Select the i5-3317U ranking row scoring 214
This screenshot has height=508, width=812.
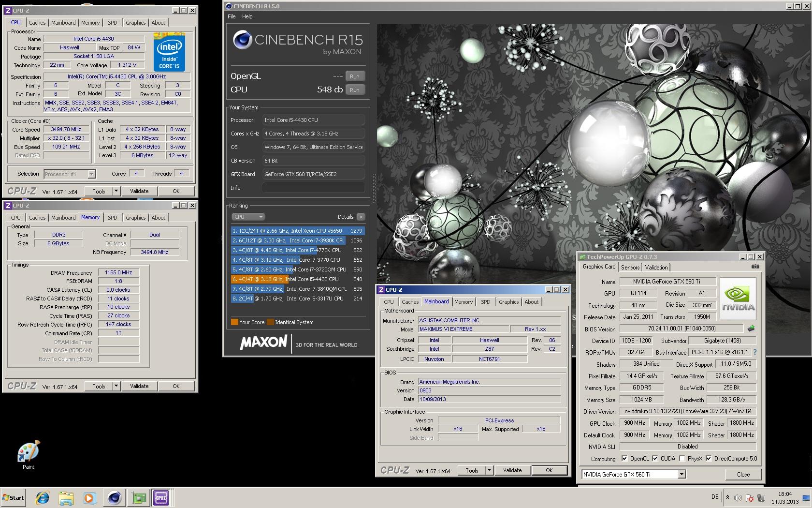[297, 299]
